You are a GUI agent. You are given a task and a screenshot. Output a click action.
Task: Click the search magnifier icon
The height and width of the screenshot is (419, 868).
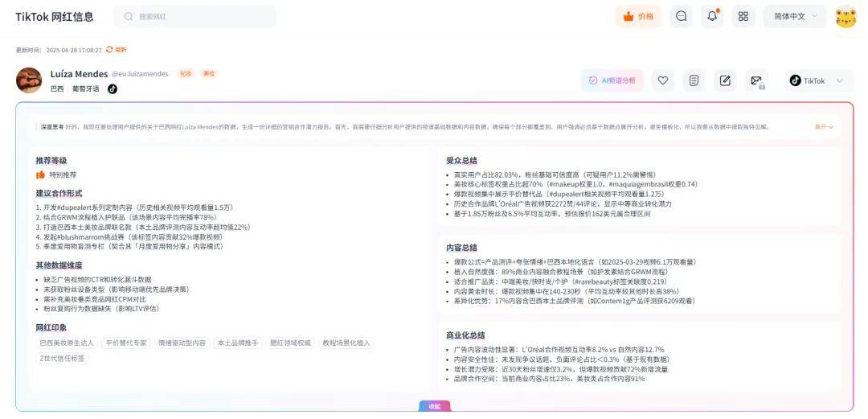click(x=129, y=16)
